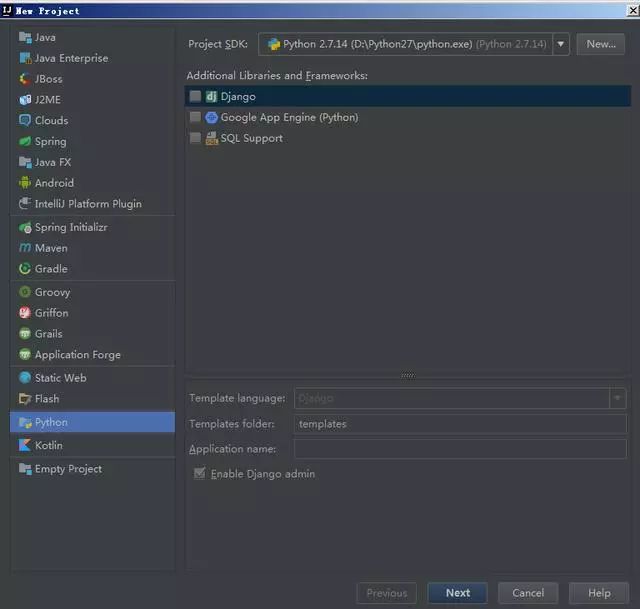This screenshot has width=640, height=609.
Task: Select Java Enterprise in the project list
Action: coord(71,58)
